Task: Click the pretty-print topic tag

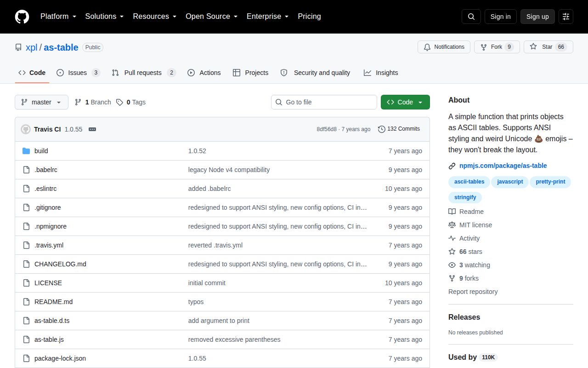Action: coord(550,182)
